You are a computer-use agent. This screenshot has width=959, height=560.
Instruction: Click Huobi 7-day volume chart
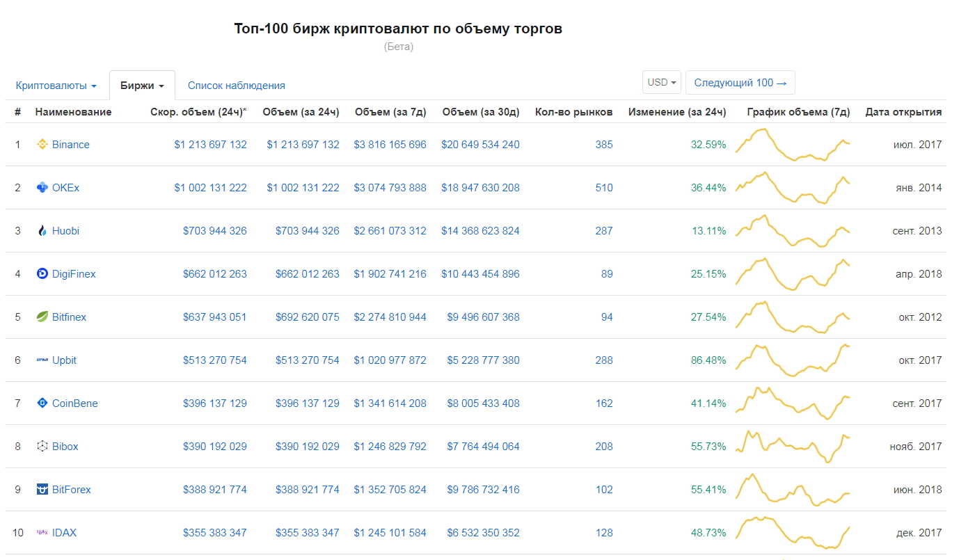[793, 231]
